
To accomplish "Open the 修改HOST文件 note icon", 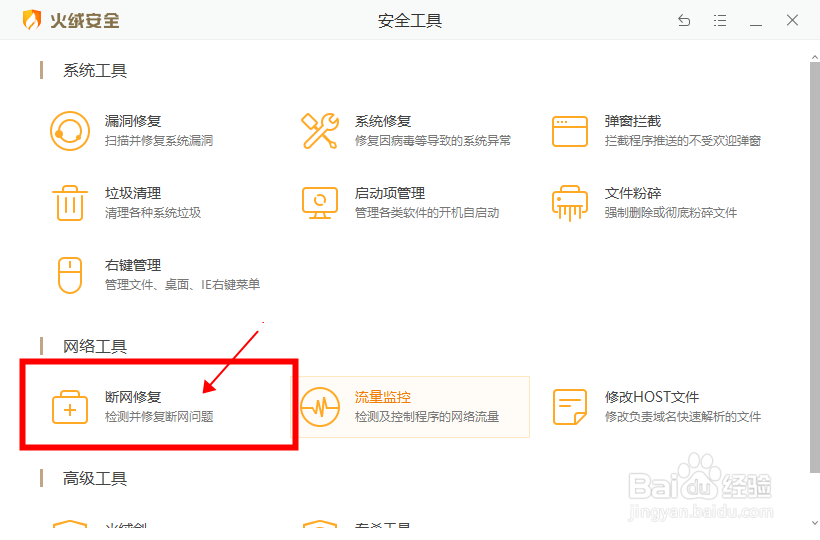I will point(570,407).
